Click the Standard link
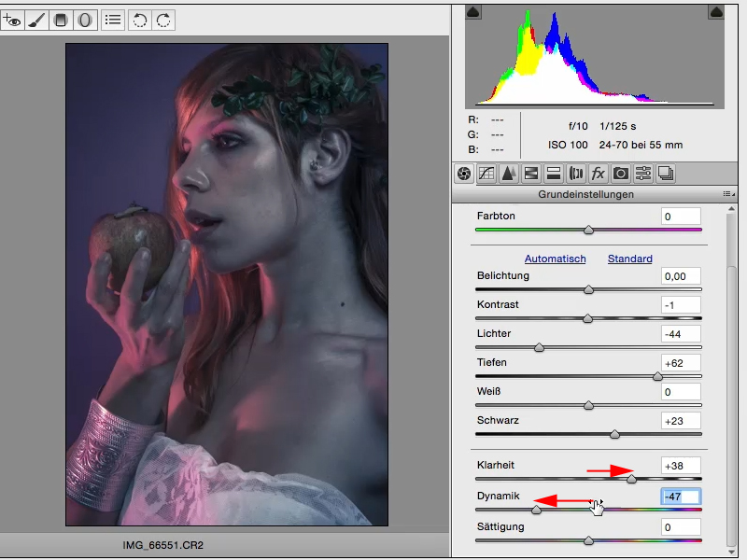 coord(629,259)
